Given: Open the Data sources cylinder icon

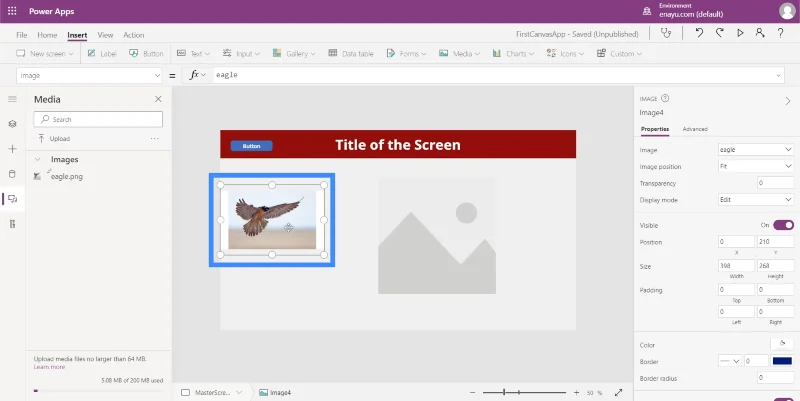Looking at the screenshot, I should [12, 174].
